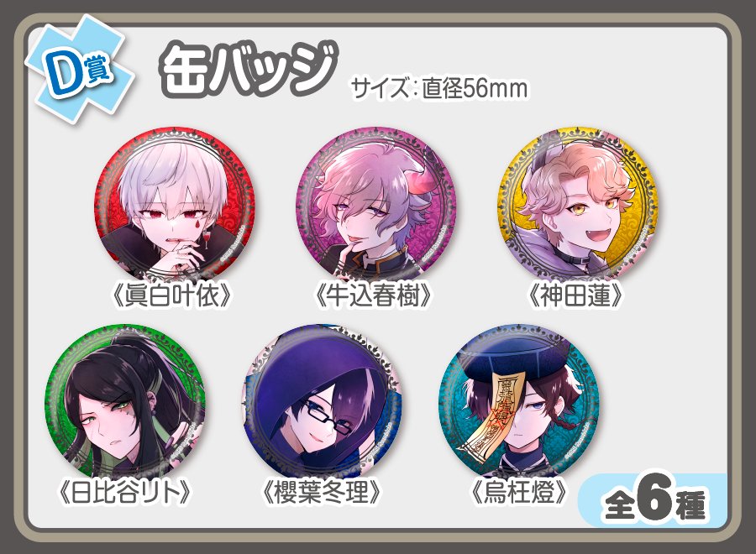Click the 櫻葉冬理 hooded character badge
This screenshot has height=554, width=756.
[x=323, y=404]
